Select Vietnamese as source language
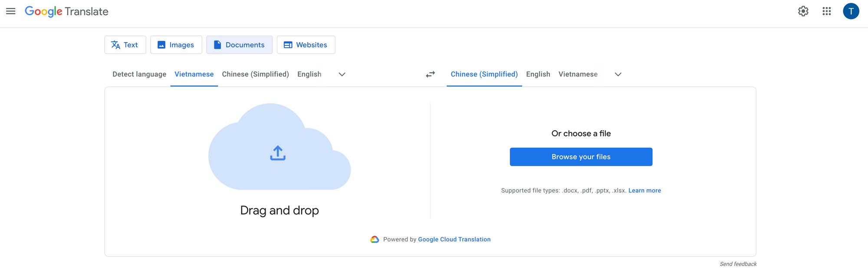This screenshot has height=277, width=868. pyautogui.click(x=194, y=74)
